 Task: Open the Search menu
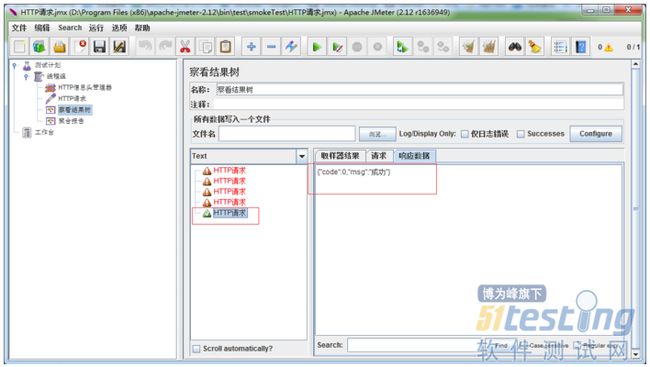click(x=70, y=28)
